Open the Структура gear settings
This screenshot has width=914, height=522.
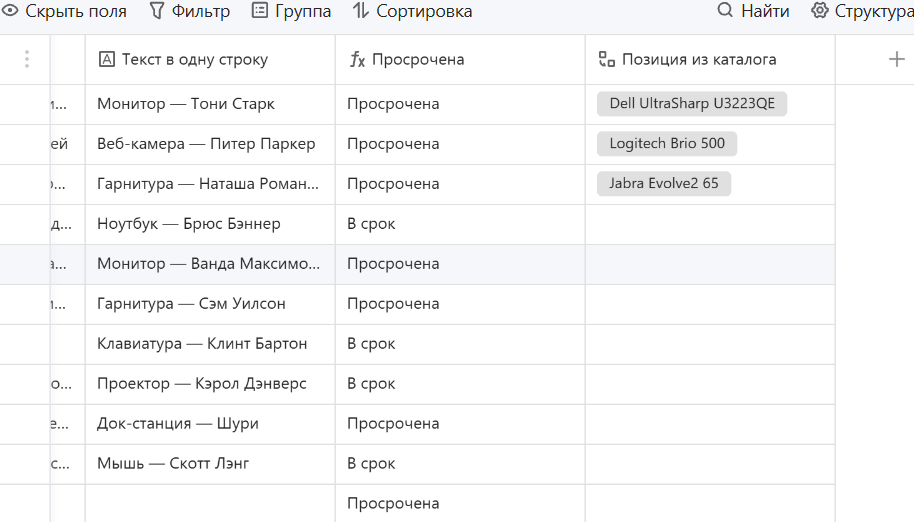click(820, 10)
